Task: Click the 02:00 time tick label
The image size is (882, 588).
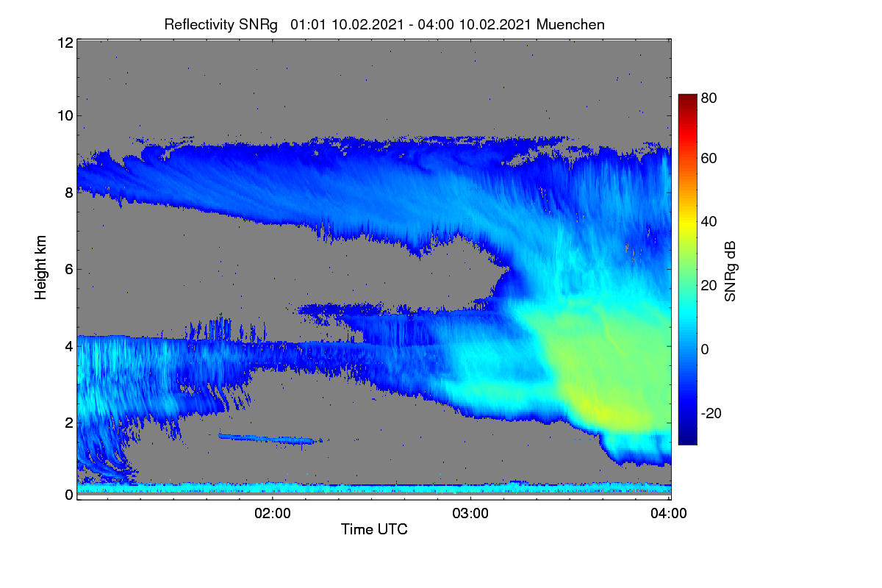Action: 273,513
